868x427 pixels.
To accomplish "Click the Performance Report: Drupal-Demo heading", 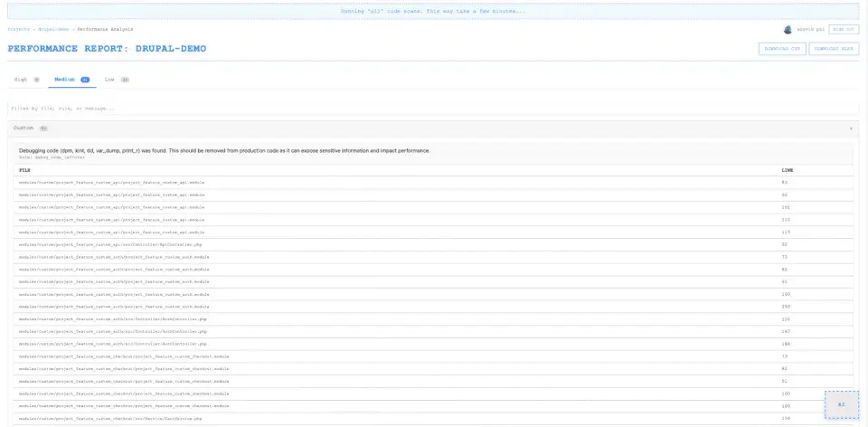I will click(x=107, y=49).
